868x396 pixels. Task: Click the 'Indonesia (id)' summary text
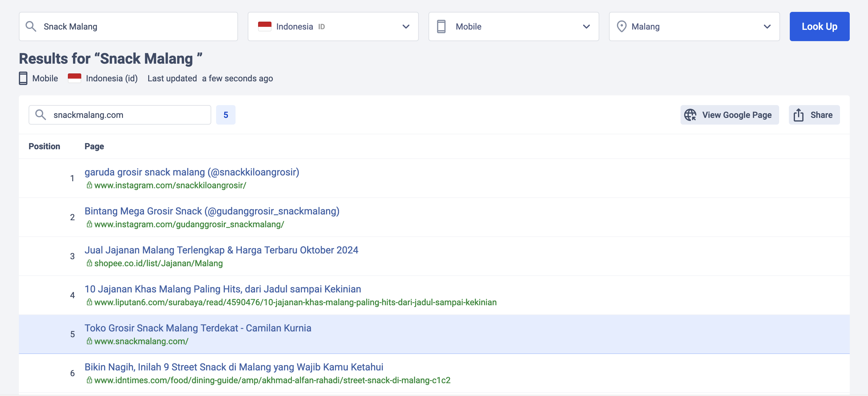click(x=112, y=79)
